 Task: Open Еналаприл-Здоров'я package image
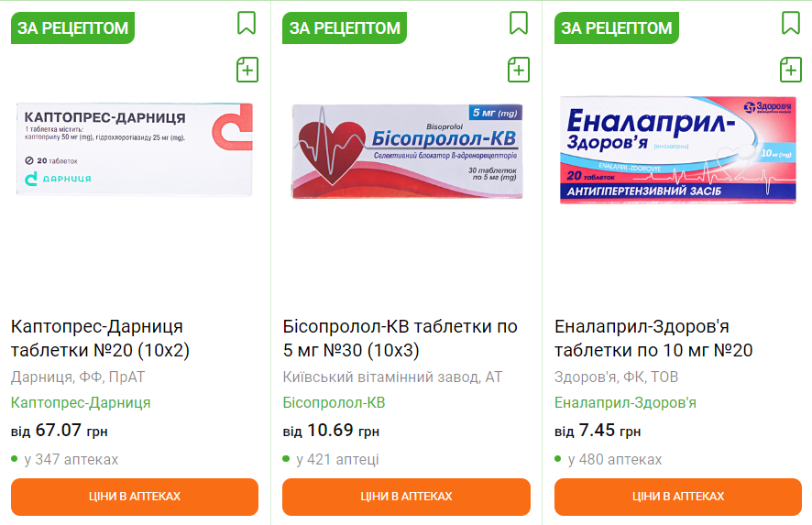[x=678, y=150]
